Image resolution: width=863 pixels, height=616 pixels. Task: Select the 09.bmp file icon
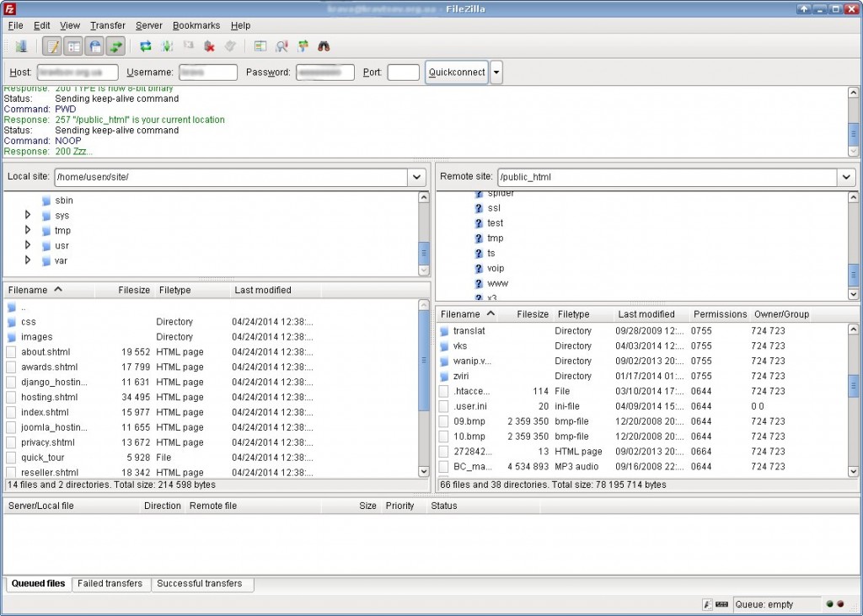pyautogui.click(x=443, y=421)
